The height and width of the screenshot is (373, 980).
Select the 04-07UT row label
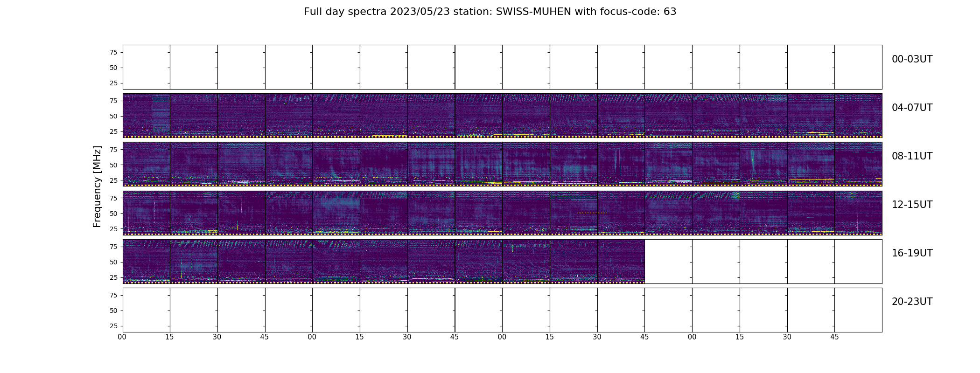point(912,108)
